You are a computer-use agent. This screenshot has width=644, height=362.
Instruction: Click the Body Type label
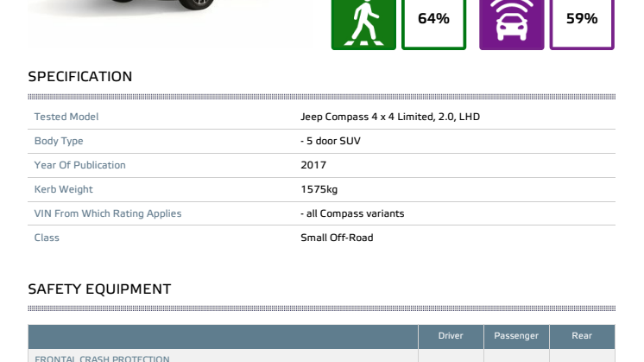59,142
